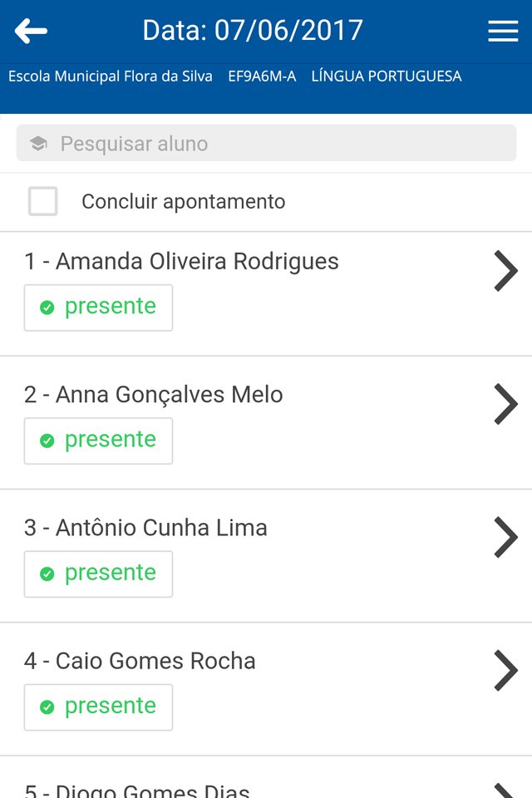
Task: Select student name Amanda Oliveira Rodrigues
Action: point(181,262)
